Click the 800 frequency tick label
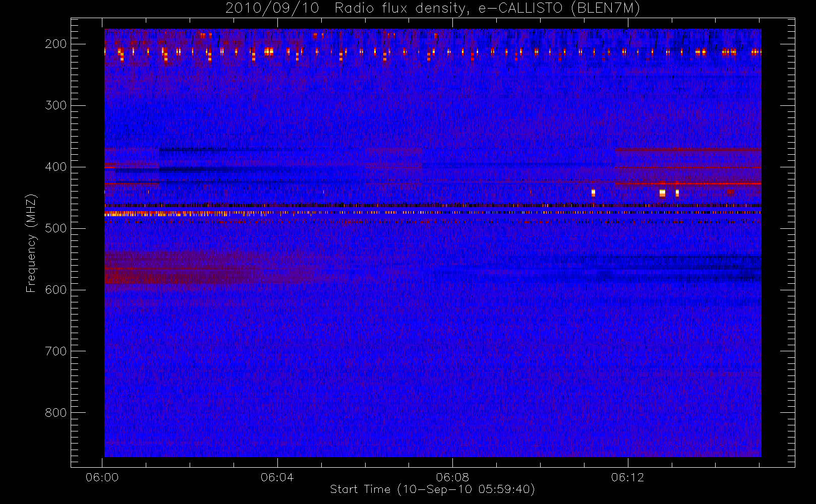This screenshot has height=504, width=816. coord(56,413)
